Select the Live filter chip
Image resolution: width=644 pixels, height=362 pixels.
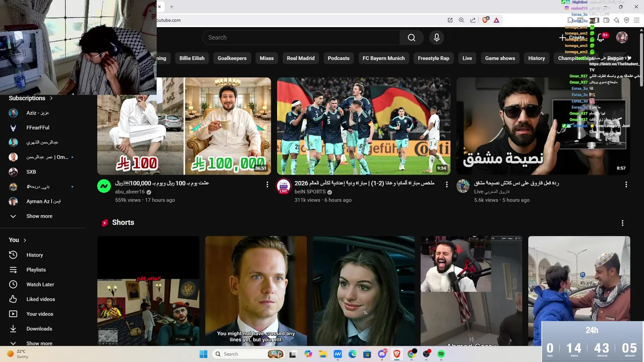coord(467,58)
